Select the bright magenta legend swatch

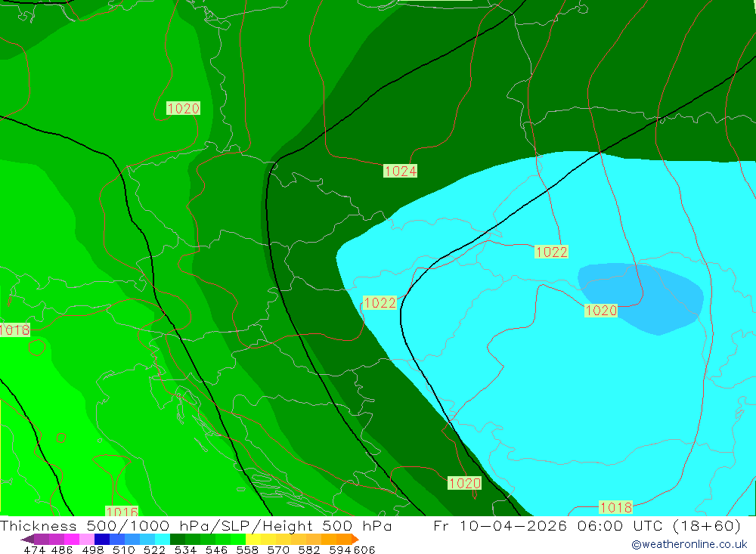pyautogui.click(x=71, y=539)
